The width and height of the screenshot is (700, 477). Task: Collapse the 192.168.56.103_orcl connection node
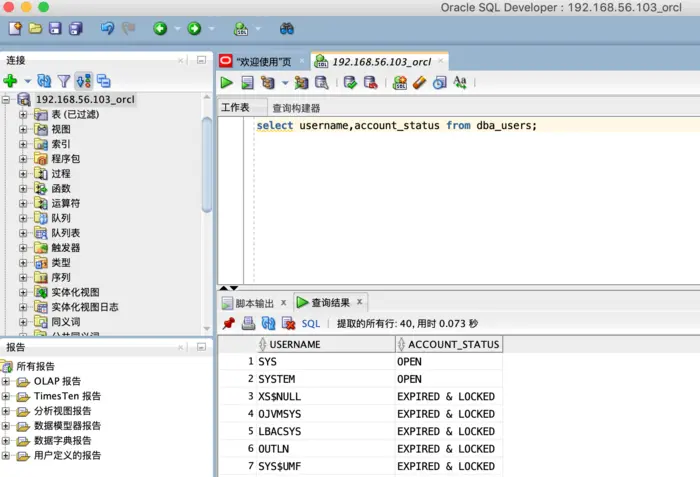click(6, 100)
